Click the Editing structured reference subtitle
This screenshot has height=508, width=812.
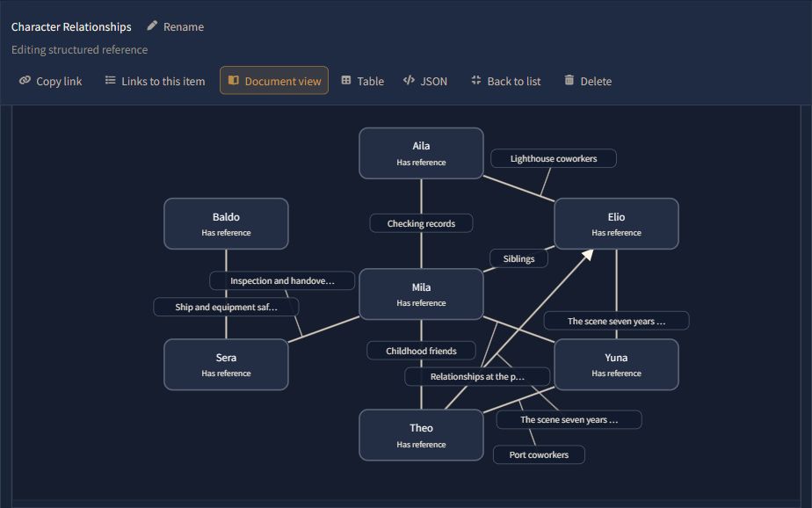pyautogui.click(x=79, y=50)
